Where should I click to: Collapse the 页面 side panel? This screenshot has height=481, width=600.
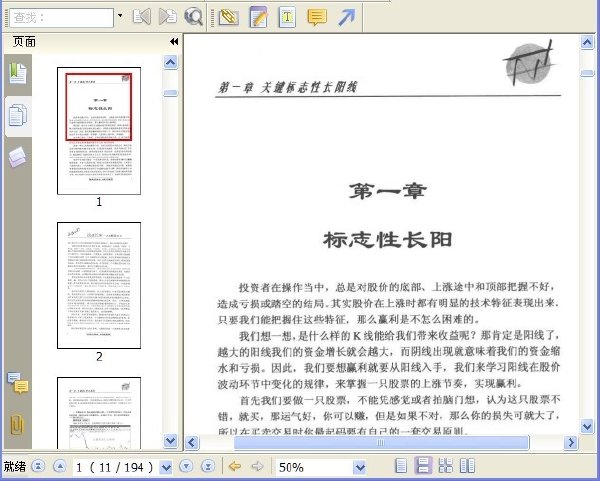pyautogui.click(x=174, y=41)
